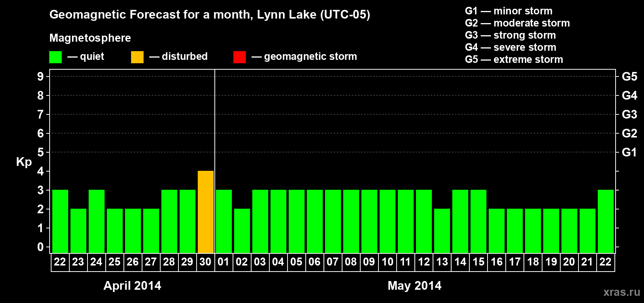Select the green bar for April 28
This screenshot has height=303, width=644.
169,221
